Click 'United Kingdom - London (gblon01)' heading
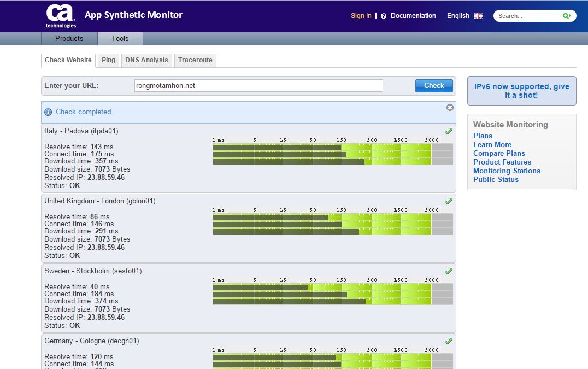Image resolution: width=588 pixels, height=369 pixels. (100, 201)
